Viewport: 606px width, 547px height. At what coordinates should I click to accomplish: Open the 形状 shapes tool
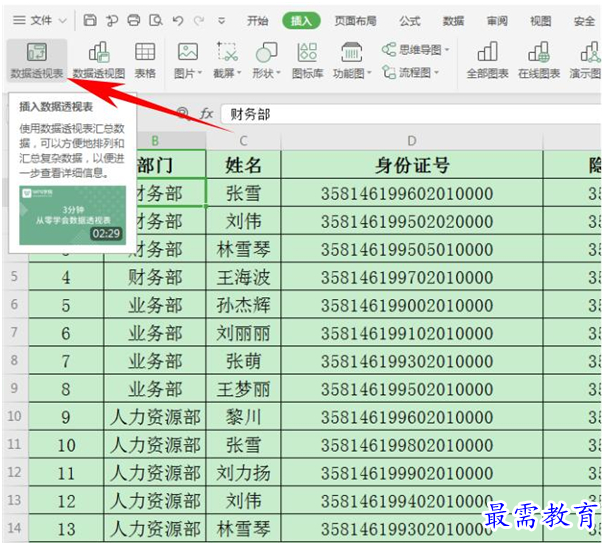[x=266, y=60]
